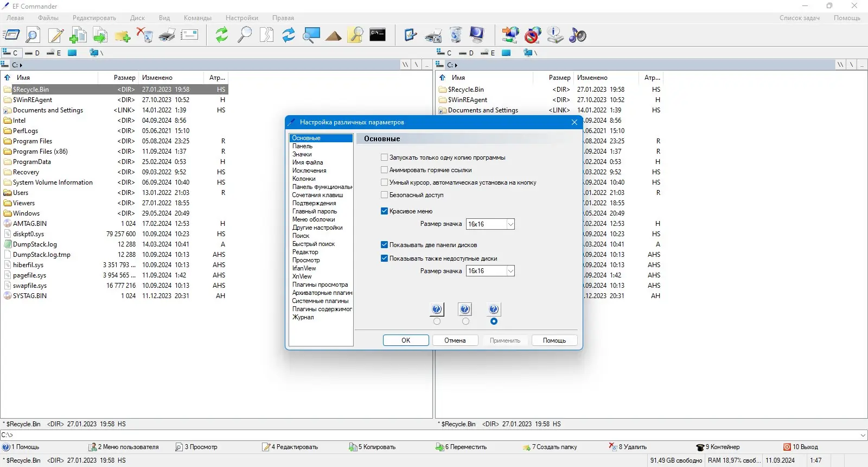This screenshot has height=467, width=868.
Task: Click the Delete red-X bin toolbar icon
Action: point(145,35)
